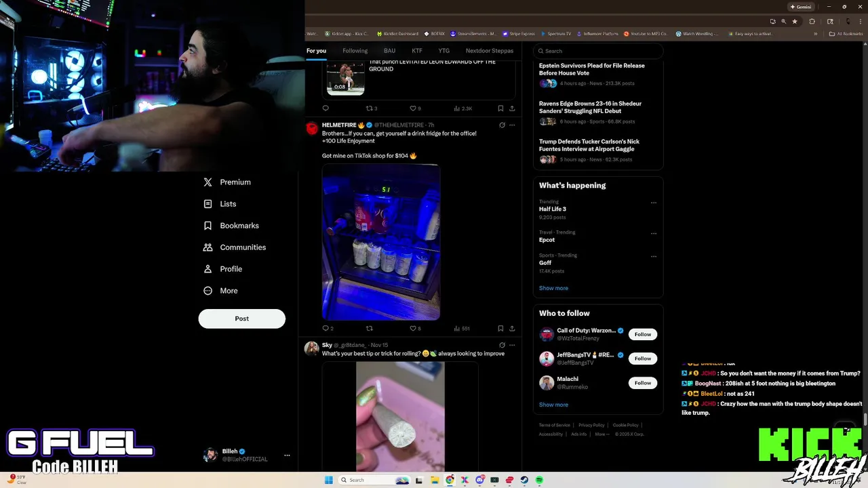Open Bookmarks in the sidebar

(231, 226)
